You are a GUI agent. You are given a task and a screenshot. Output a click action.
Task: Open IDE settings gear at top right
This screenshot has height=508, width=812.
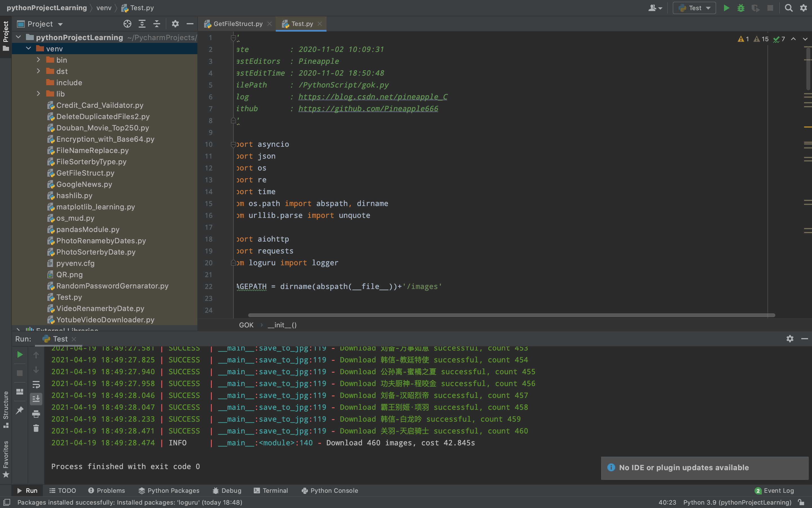coord(804,8)
